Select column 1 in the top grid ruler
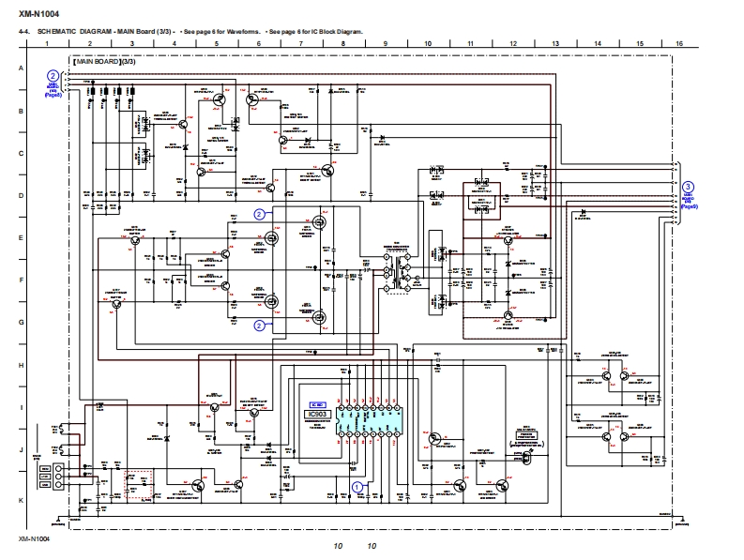The width and height of the screenshot is (744, 560). click(x=47, y=44)
